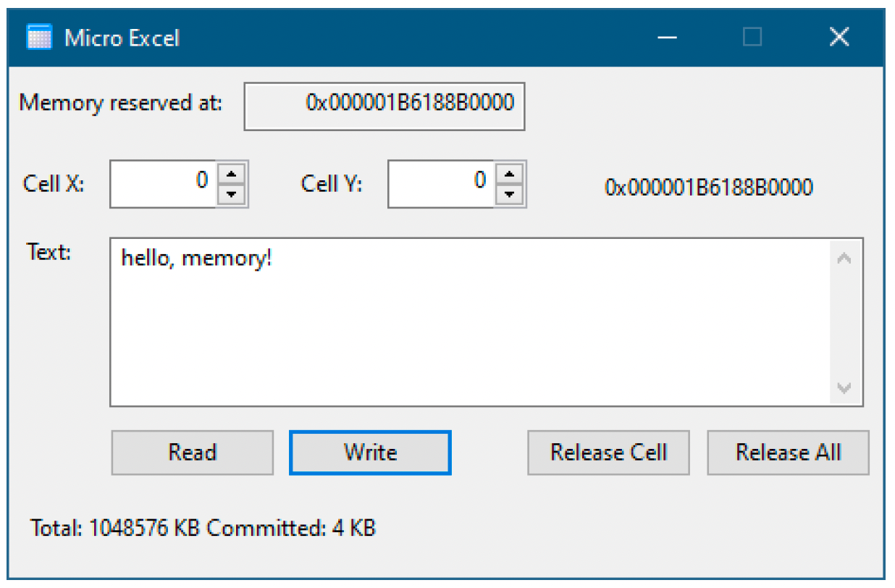Minimize the Micro Excel window
Screen dimensions: 895x588
point(667,37)
